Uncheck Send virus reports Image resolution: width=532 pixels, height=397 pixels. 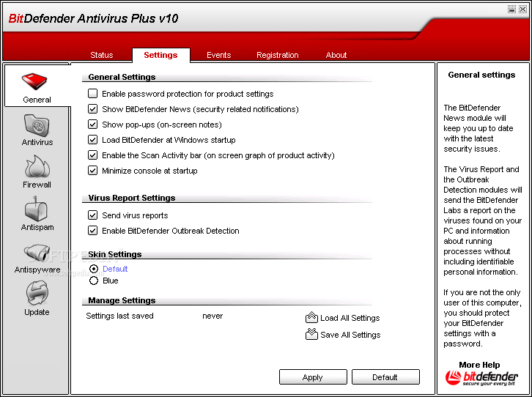[x=92, y=215]
